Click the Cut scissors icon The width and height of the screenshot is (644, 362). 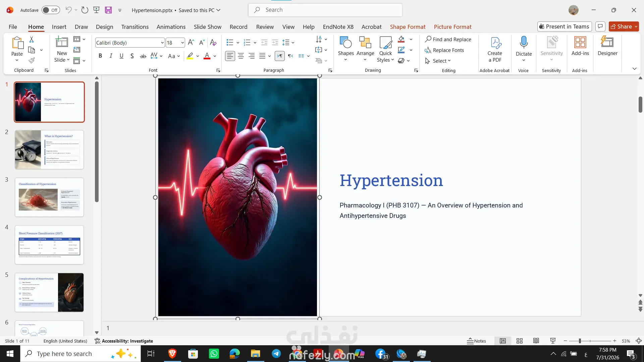[32, 40]
